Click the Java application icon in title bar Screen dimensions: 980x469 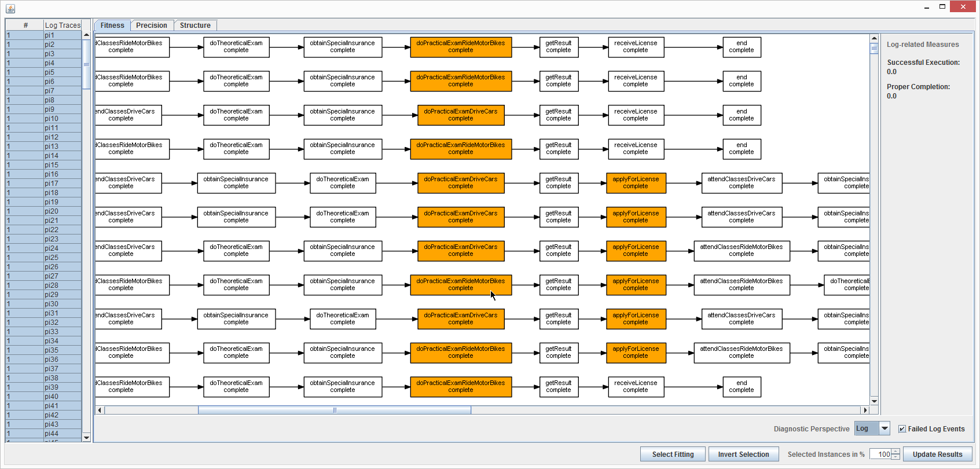[10, 8]
